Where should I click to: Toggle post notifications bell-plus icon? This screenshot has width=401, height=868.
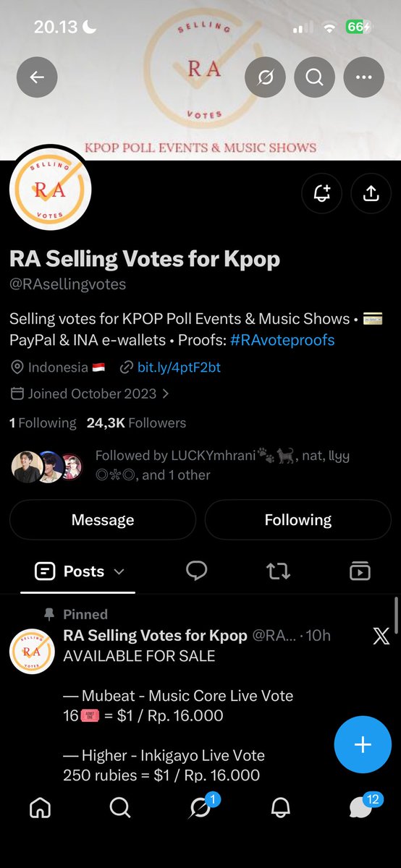click(321, 192)
